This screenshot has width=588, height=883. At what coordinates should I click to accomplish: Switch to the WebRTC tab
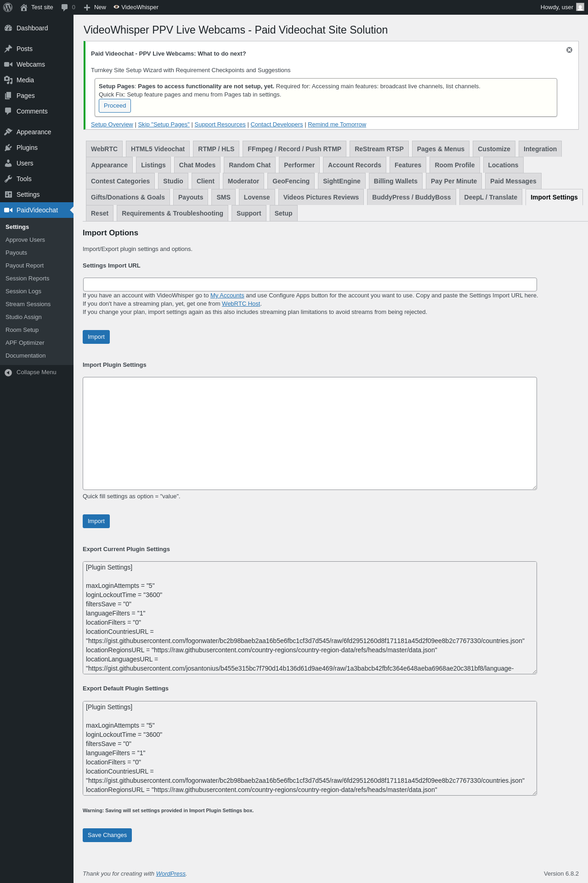pyautogui.click(x=104, y=149)
